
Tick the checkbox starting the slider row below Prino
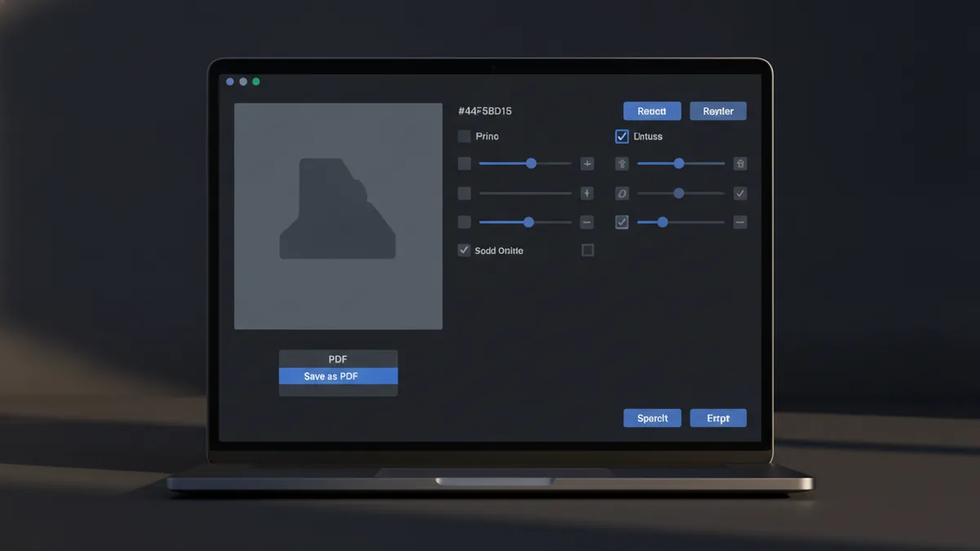point(464,164)
